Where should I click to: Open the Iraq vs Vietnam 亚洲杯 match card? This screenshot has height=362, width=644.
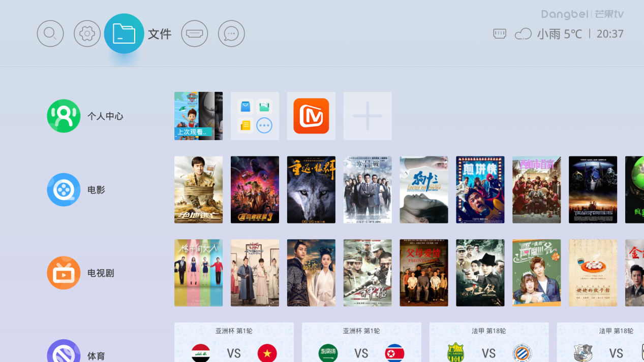(234, 342)
